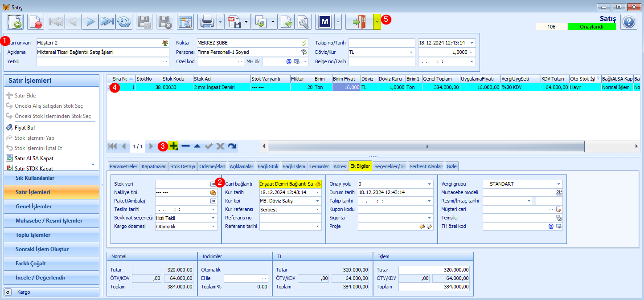Viewport: 644px width, 300px height.
Task: Open the wrench settings tool
Action: (303, 21)
